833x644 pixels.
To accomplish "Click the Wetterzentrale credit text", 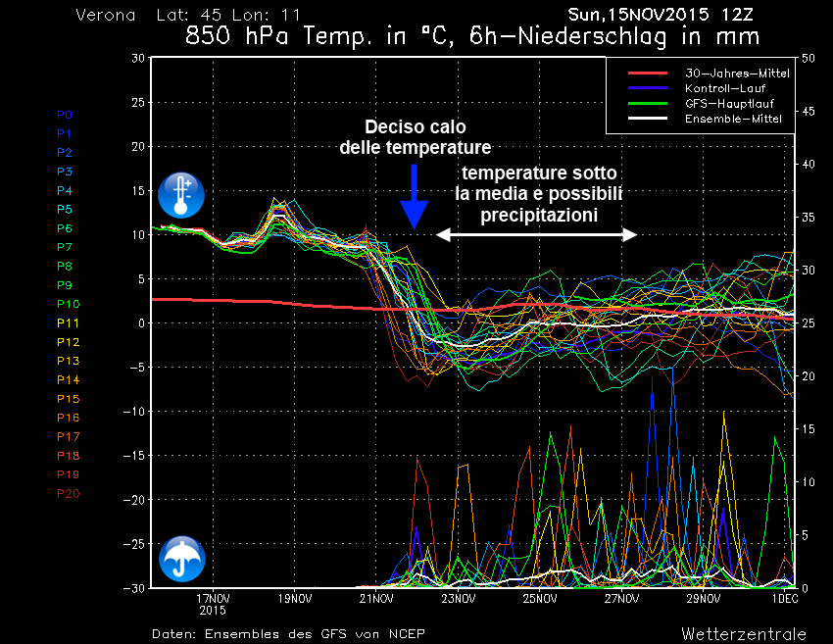I will [744, 633].
